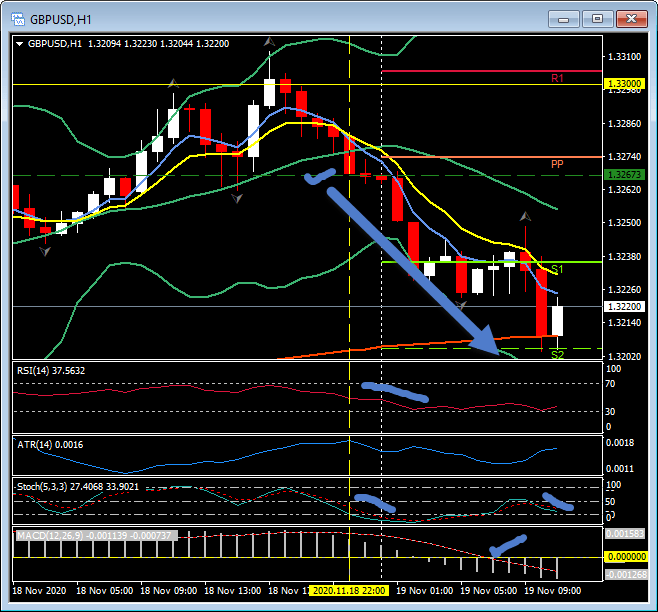This screenshot has width=658, height=612.
Task: Click the 1.33000 yellow price tag
Action: pos(625,84)
